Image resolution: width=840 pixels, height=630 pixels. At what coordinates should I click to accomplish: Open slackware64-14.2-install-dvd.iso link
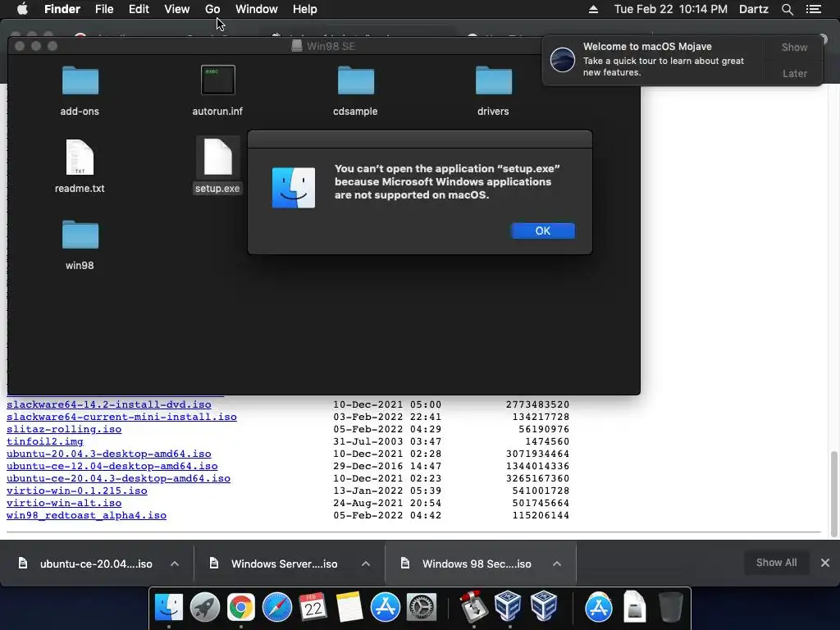tap(109, 404)
